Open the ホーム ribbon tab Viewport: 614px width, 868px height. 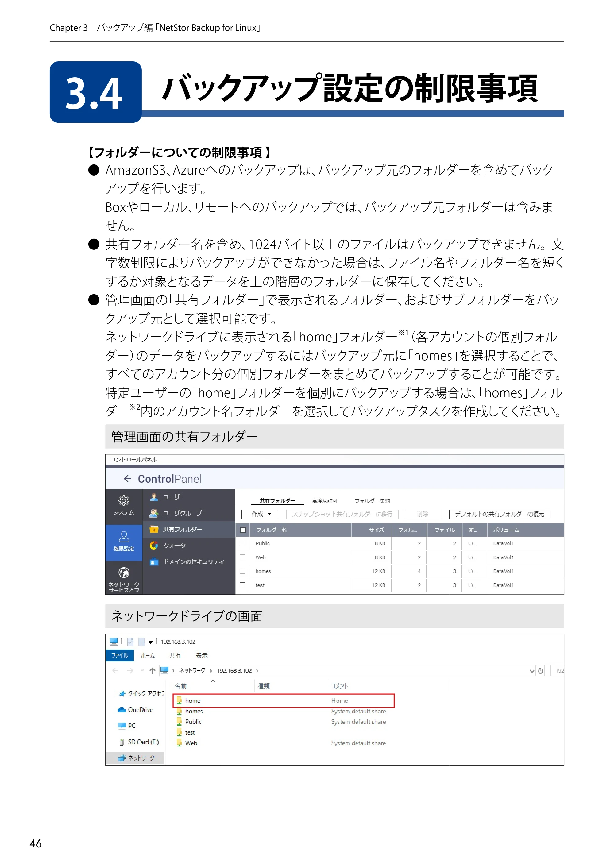(x=148, y=655)
